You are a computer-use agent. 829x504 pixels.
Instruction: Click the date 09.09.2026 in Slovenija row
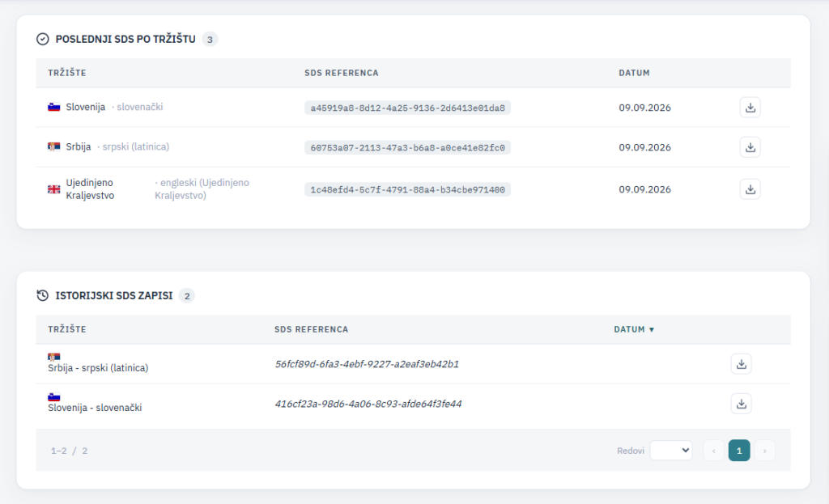(x=645, y=108)
